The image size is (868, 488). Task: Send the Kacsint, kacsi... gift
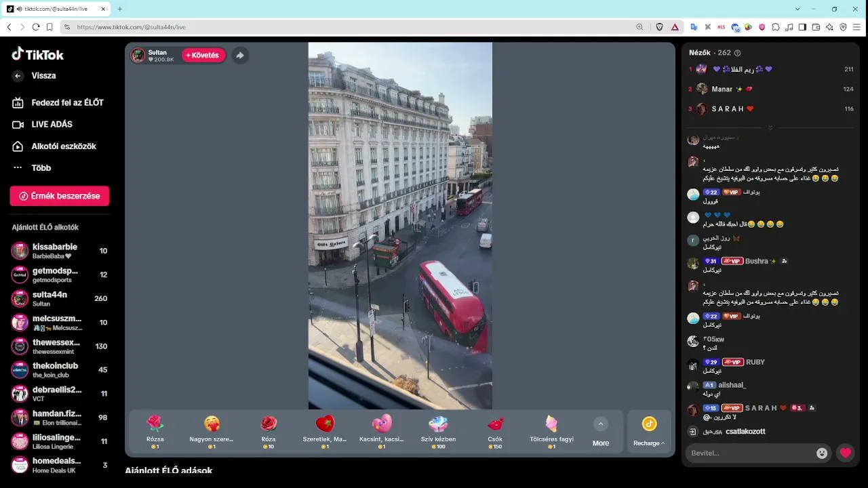pos(382,432)
